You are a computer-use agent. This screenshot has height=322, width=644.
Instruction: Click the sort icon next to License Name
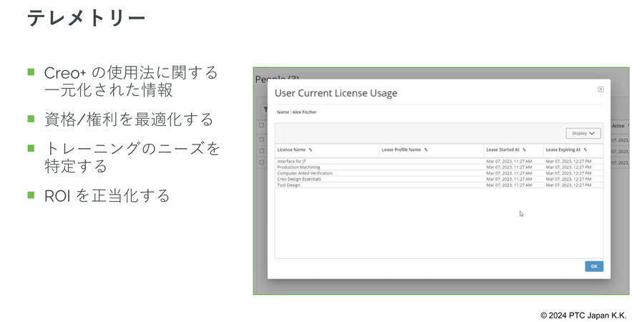311,150
